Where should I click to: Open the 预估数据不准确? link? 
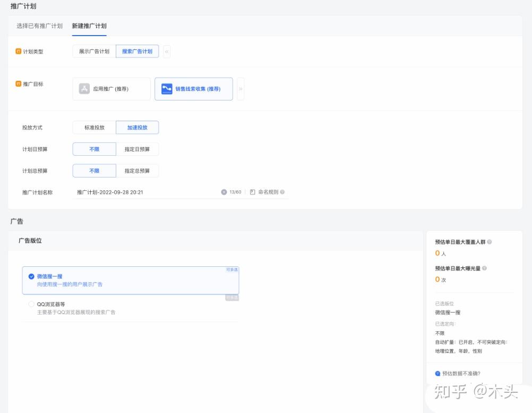coord(461,373)
